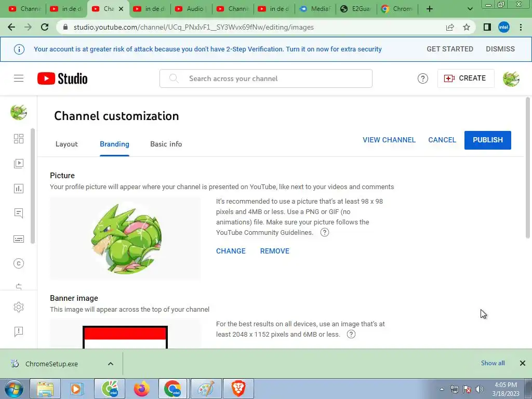The width and height of the screenshot is (532, 399).
Task: Bookmark this page with the star icon
Action: (x=467, y=27)
